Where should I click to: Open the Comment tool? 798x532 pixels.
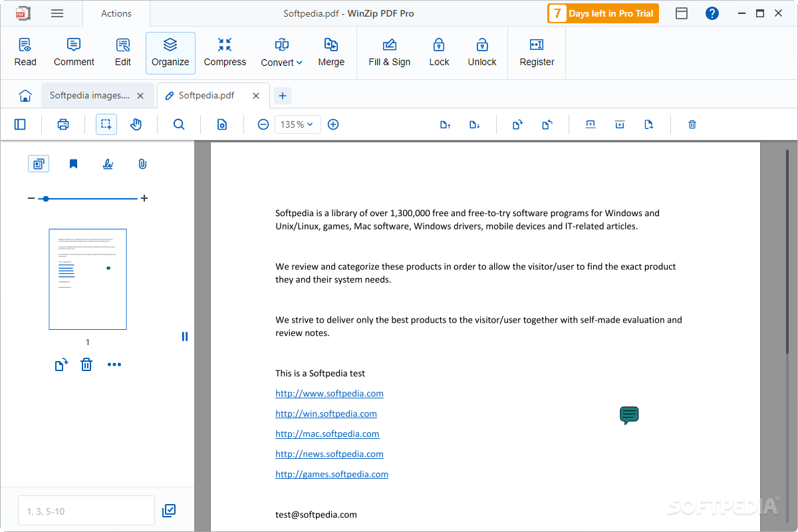click(x=74, y=53)
